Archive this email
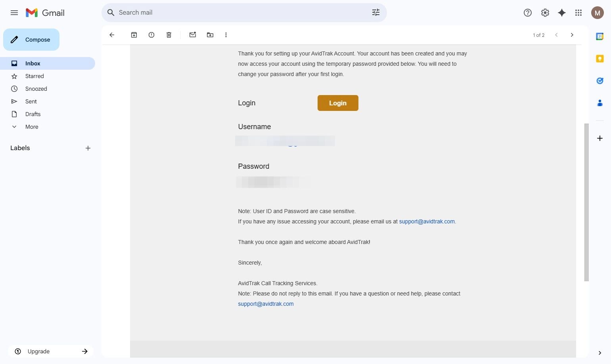This screenshot has height=364, width=611. pos(134,35)
